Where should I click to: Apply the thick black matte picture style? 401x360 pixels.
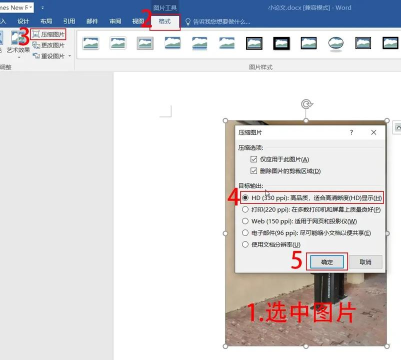coord(281,43)
